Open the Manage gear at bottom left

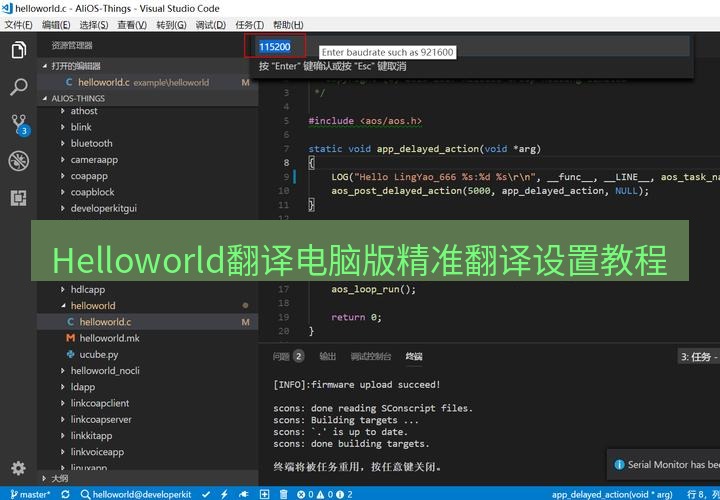tap(18, 468)
